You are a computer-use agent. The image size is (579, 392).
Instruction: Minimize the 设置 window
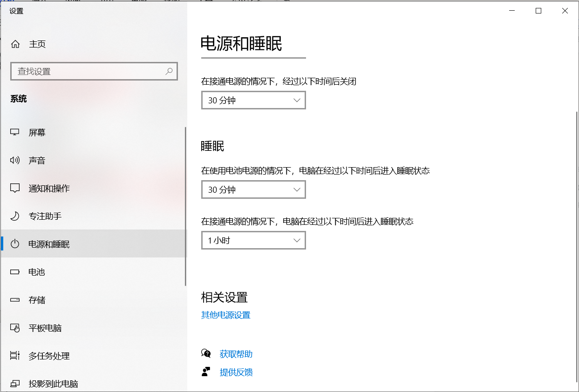[x=511, y=11]
